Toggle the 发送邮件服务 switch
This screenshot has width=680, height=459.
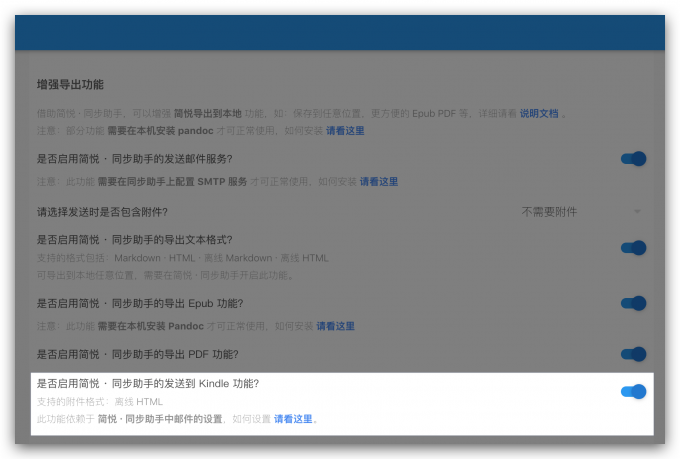click(x=633, y=159)
